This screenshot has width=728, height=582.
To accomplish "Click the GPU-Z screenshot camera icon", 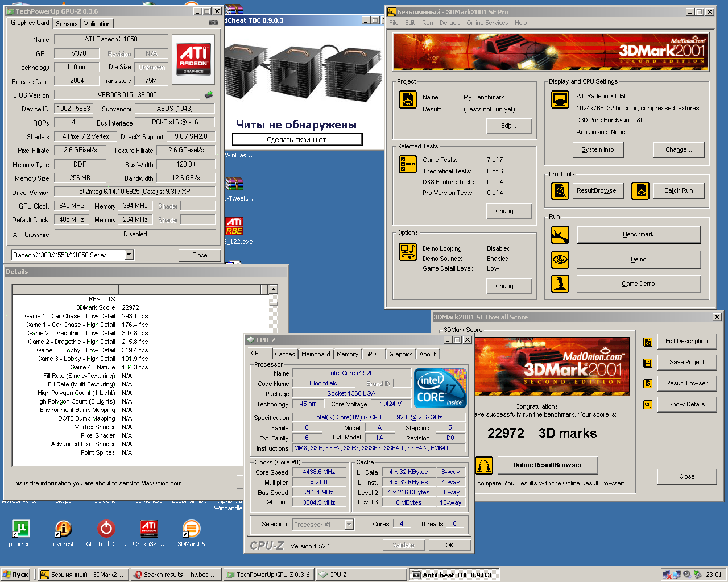I will 213,23.
